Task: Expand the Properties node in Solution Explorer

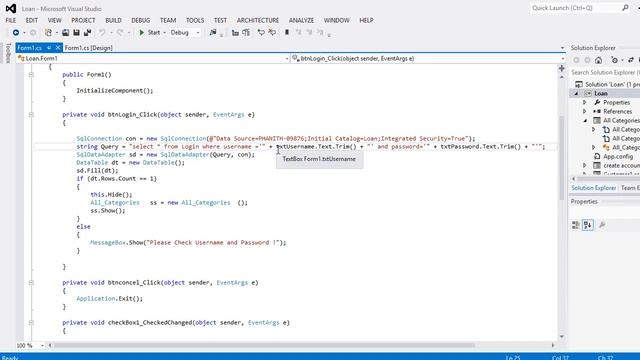Action: coord(584,102)
